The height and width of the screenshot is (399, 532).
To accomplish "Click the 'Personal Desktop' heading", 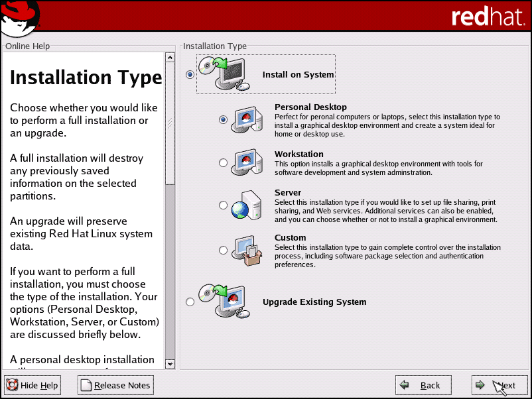I will 311,107.
